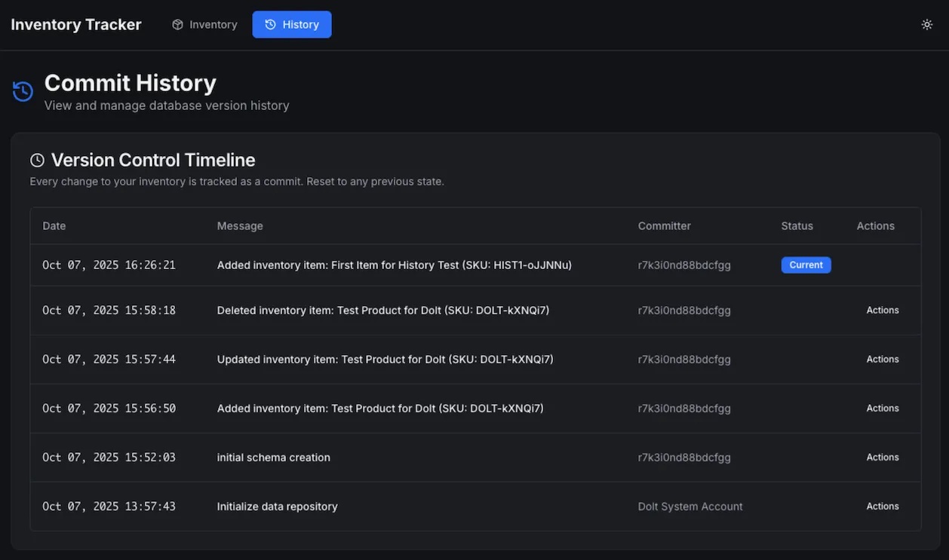Click the Current status badge

coord(806,265)
